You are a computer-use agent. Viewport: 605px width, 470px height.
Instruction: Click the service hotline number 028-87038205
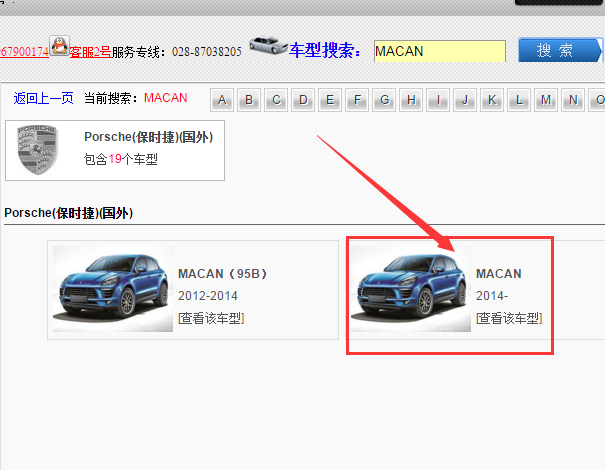click(x=207, y=52)
